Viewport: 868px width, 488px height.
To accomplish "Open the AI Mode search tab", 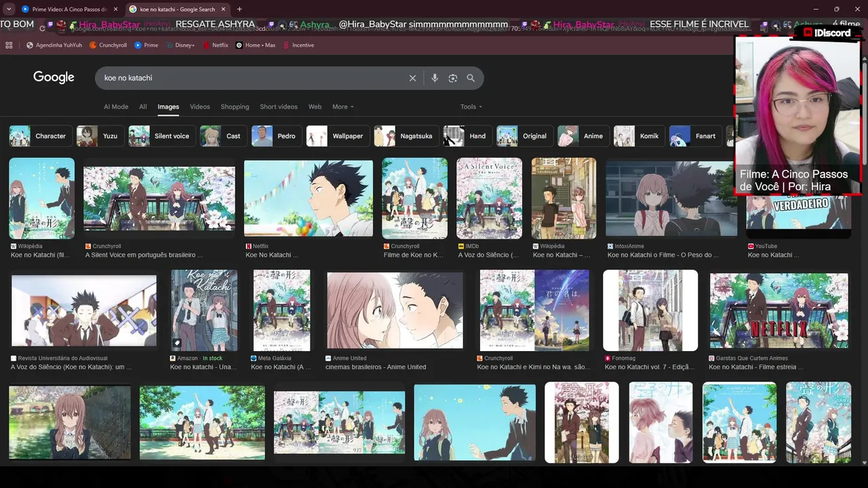I will [116, 107].
